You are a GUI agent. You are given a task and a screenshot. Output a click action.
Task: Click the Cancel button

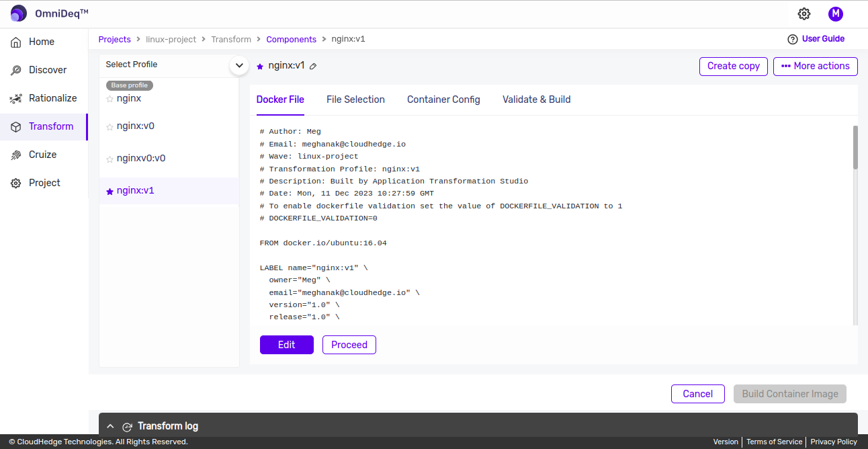coord(698,394)
